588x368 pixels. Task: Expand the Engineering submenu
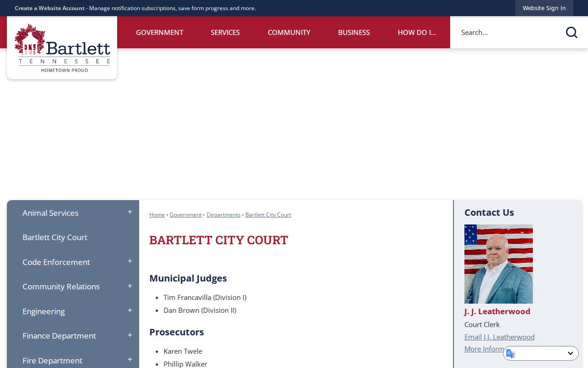pos(130,310)
